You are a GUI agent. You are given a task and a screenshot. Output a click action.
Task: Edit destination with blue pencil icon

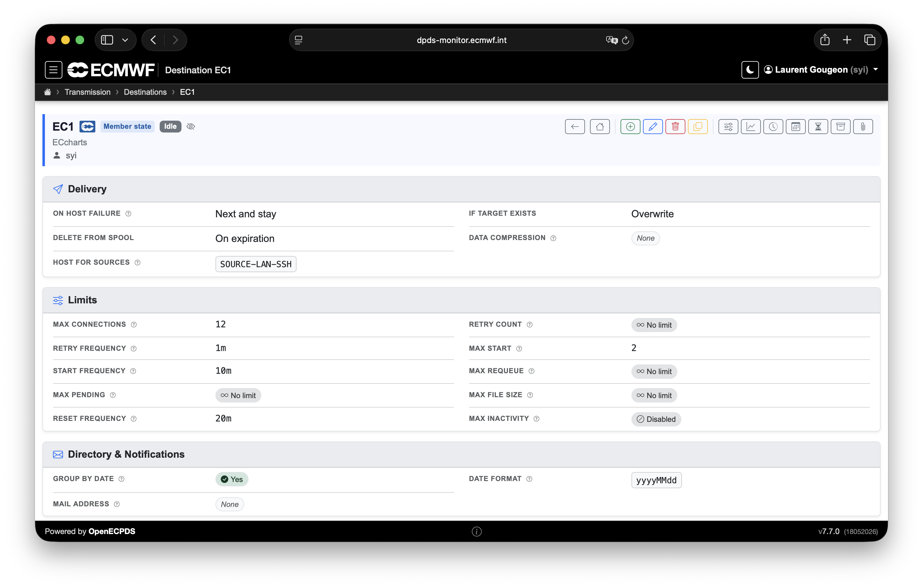[x=653, y=127]
